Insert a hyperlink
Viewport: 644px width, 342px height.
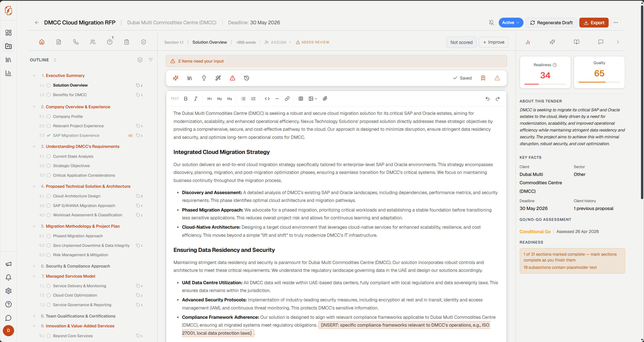tap(287, 99)
